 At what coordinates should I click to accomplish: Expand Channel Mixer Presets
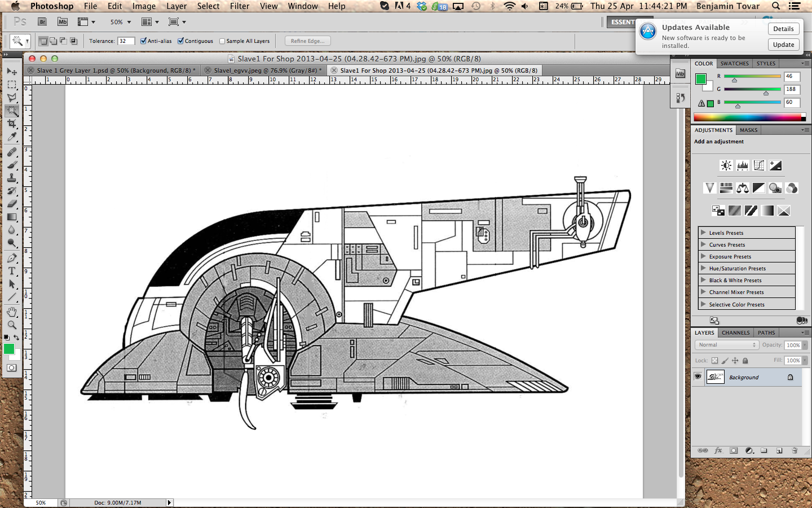click(703, 291)
